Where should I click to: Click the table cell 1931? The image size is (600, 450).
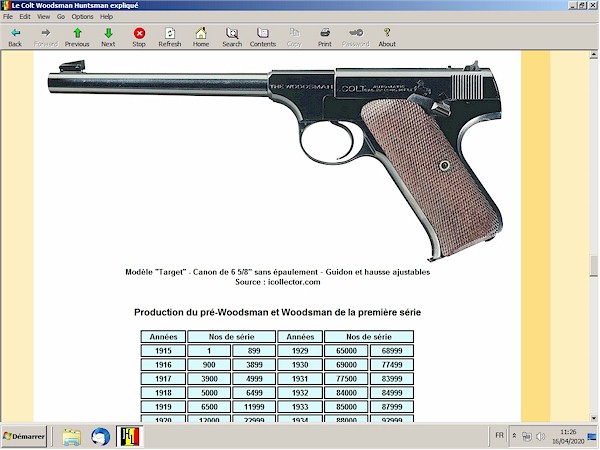click(x=300, y=378)
